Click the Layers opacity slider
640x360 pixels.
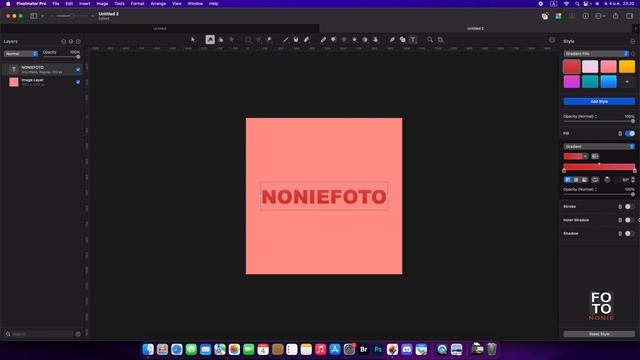(x=61, y=57)
